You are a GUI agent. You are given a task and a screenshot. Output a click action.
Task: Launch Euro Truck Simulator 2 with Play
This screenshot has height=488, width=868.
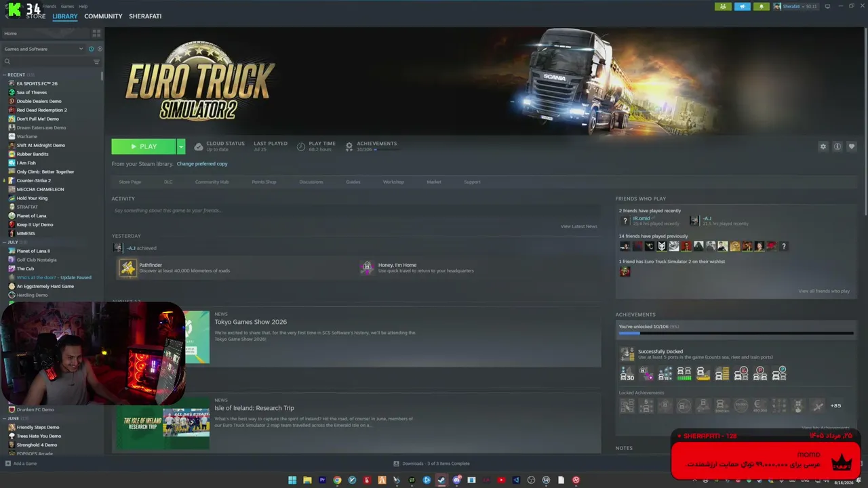click(x=144, y=146)
